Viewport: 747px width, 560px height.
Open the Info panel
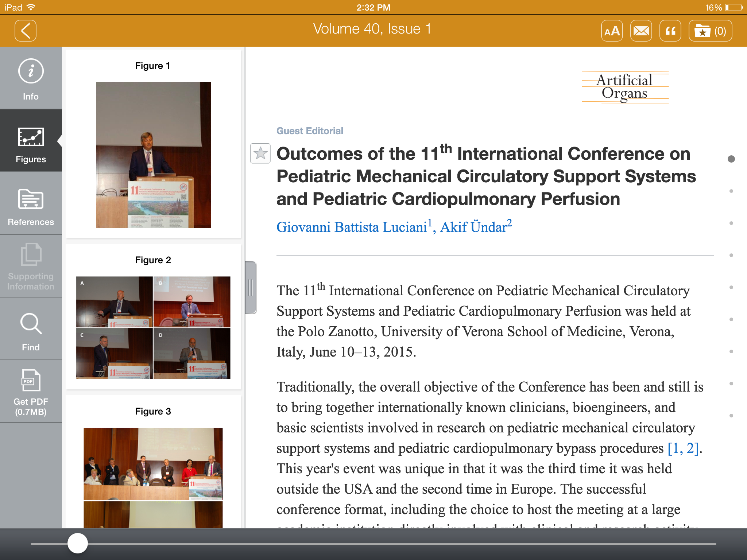pyautogui.click(x=31, y=79)
